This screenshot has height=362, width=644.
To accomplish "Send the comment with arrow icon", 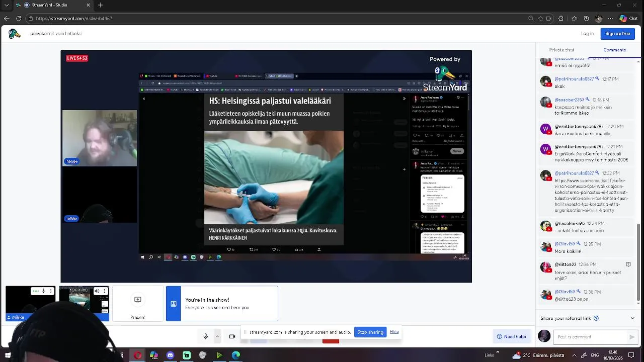I will (632, 337).
